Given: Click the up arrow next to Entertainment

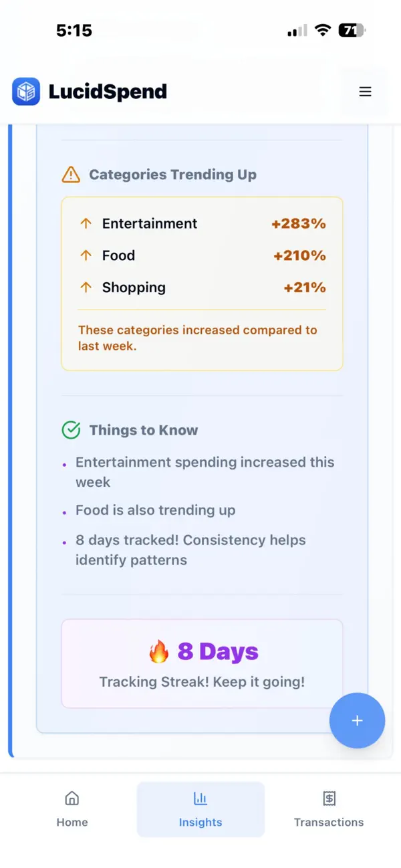Looking at the screenshot, I should coord(86,223).
